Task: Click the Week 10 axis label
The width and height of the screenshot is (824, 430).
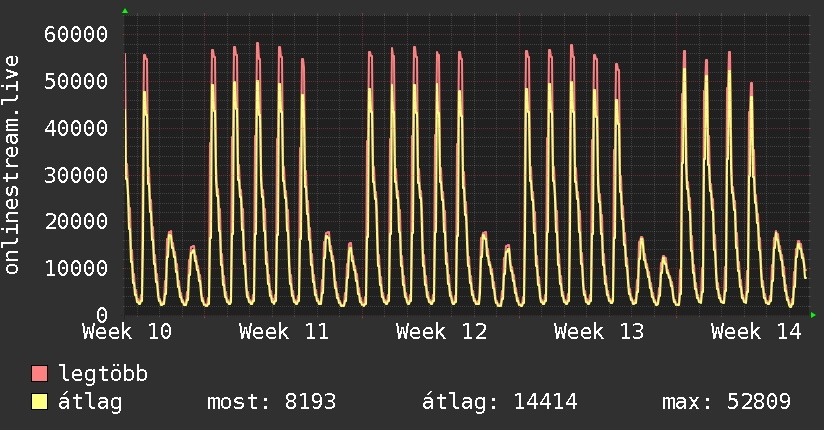Action: pyautogui.click(x=127, y=332)
